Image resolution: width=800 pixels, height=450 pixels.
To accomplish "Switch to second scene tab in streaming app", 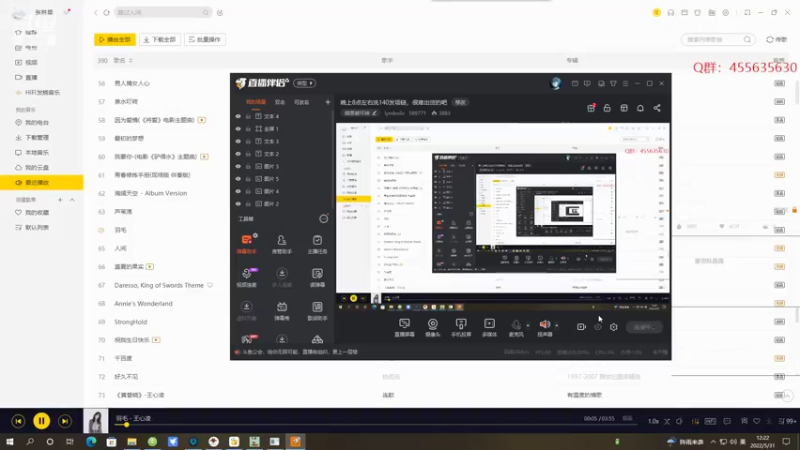I will point(280,102).
